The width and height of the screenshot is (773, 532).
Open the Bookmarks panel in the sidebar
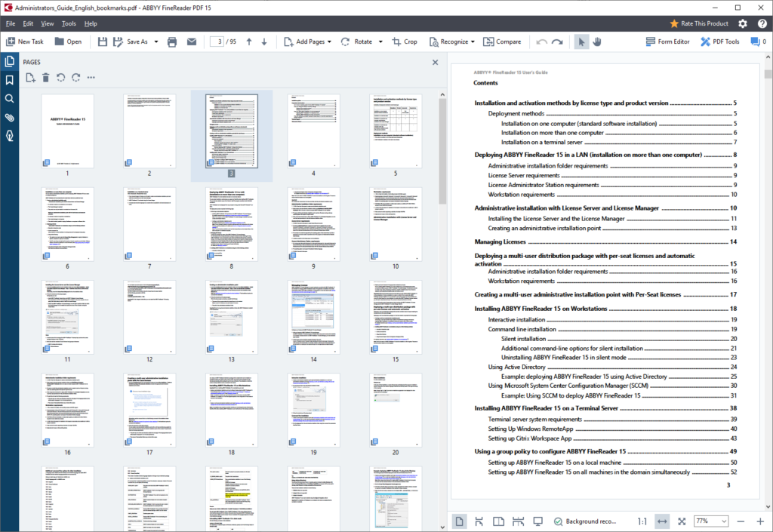tap(9, 80)
